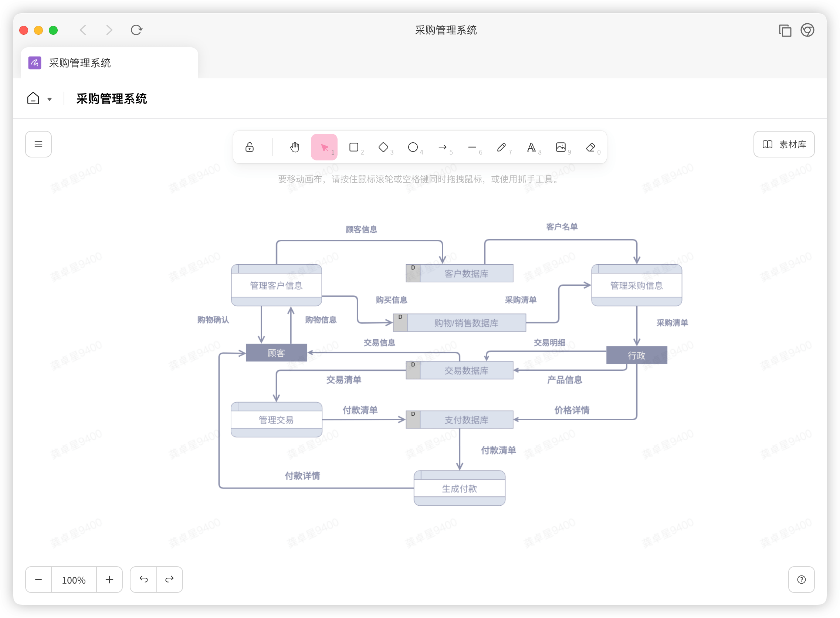This screenshot has width=840, height=618.
Task: Click the 顾客 entity box
Action: click(276, 353)
